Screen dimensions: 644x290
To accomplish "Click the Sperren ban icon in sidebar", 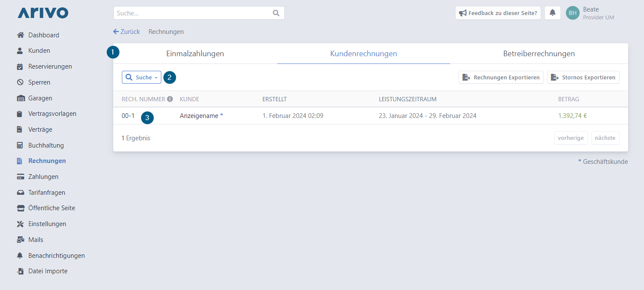I will click(x=20, y=82).
